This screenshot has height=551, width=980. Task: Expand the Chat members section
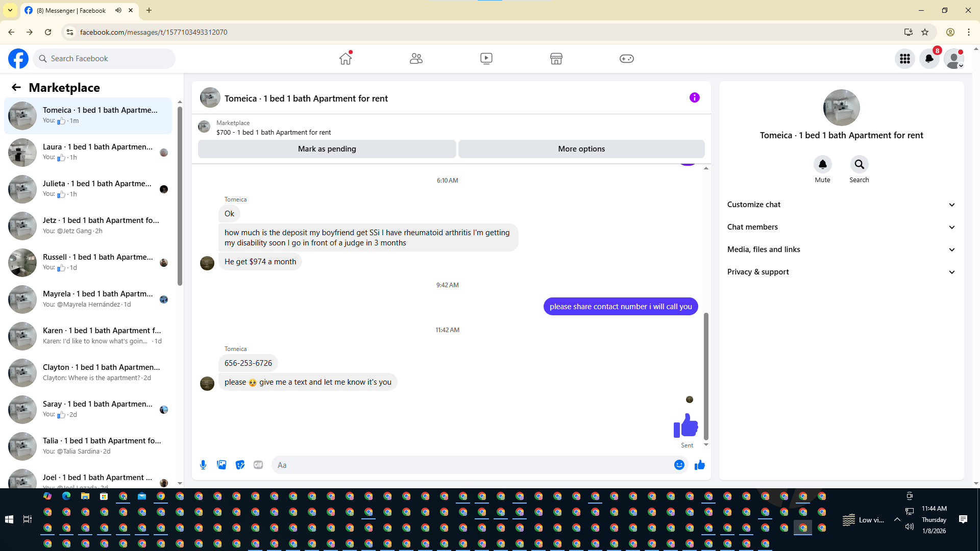842,227
